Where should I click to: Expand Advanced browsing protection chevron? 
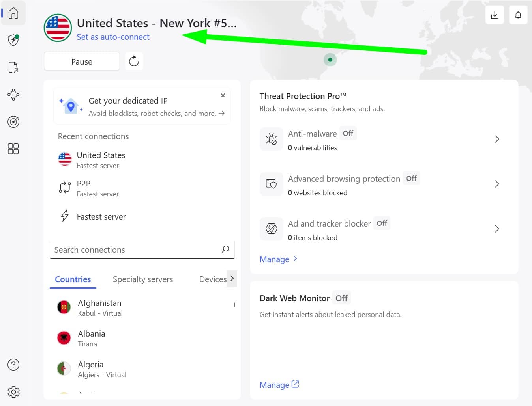[497, 184]
